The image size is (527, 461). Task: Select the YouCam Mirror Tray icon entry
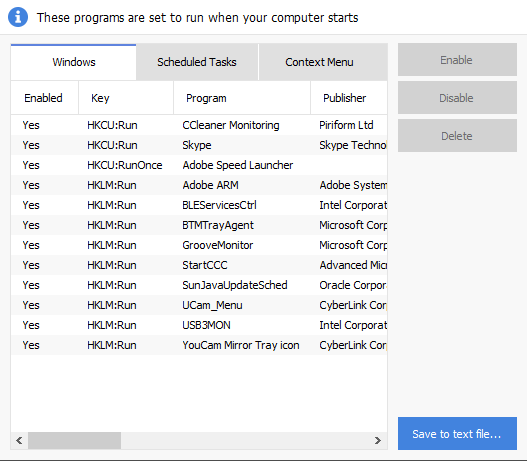(x=199, y=345)
